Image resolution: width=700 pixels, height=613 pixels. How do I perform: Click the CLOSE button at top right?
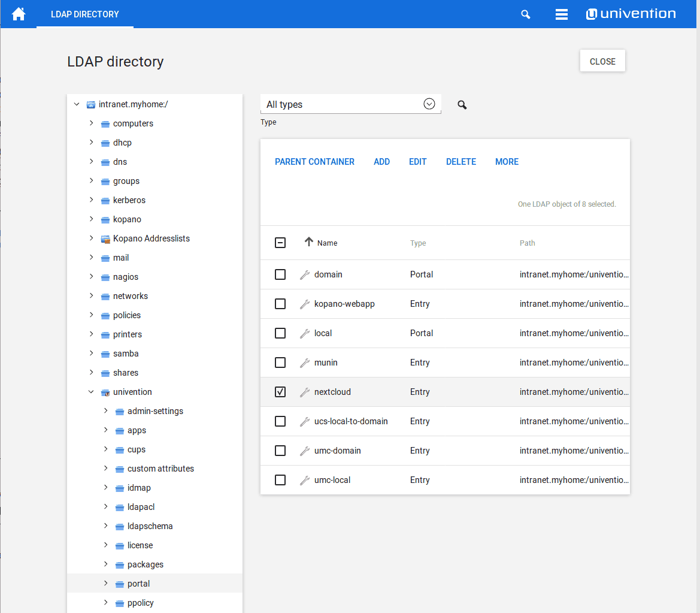[x=602, y=61]
